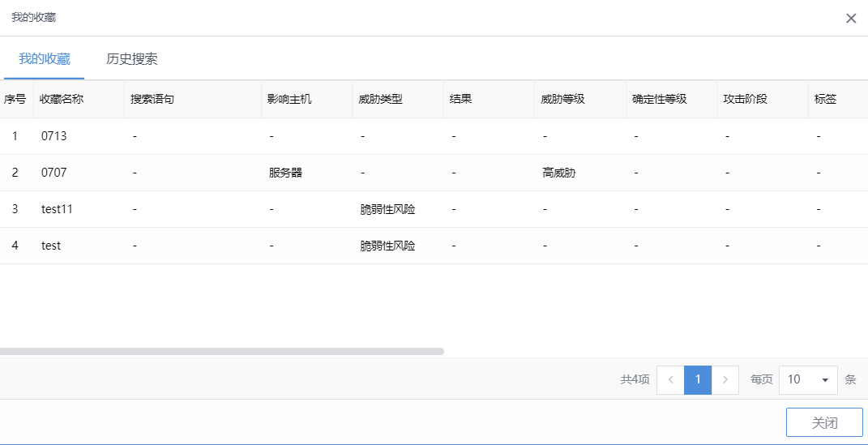Click the test11 favorite entry
868x445 pixels.
pos(58,209)
